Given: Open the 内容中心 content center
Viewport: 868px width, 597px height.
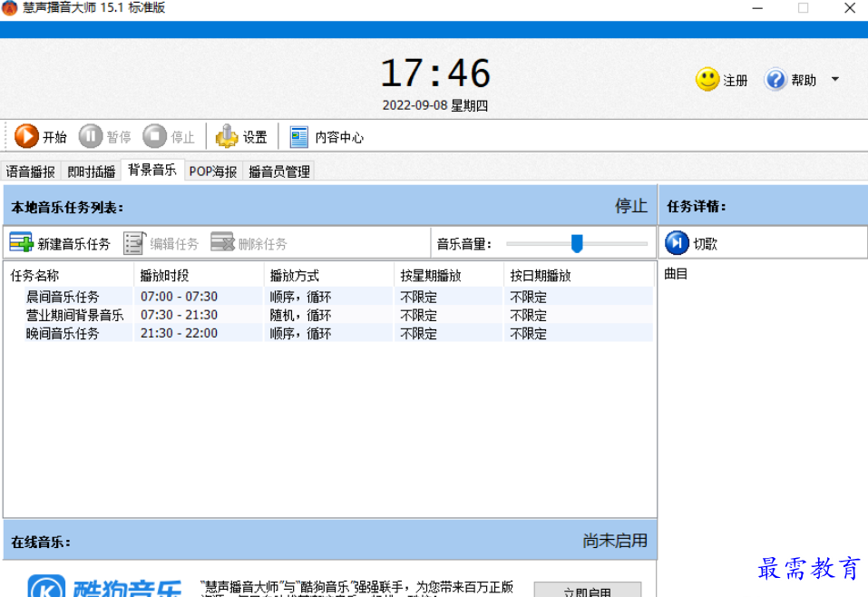Looking at the screenshot, I should pos(297,136).
